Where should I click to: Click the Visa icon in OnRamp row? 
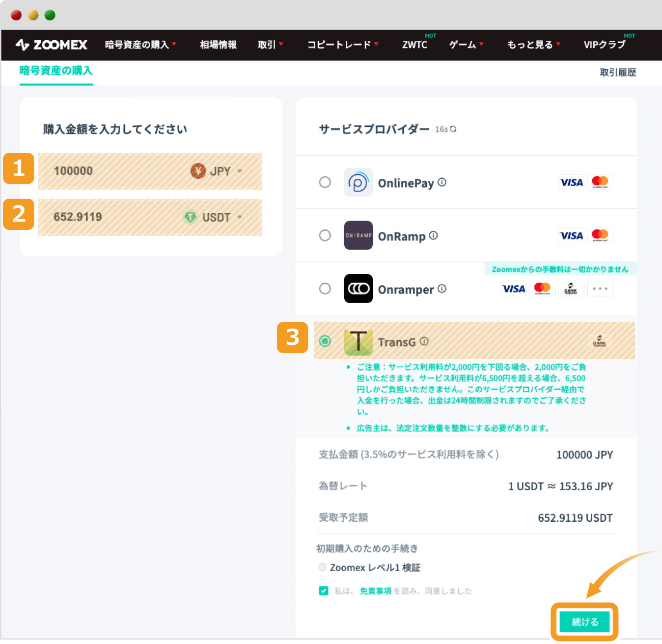pyautogui.click(x=571, y=235)
